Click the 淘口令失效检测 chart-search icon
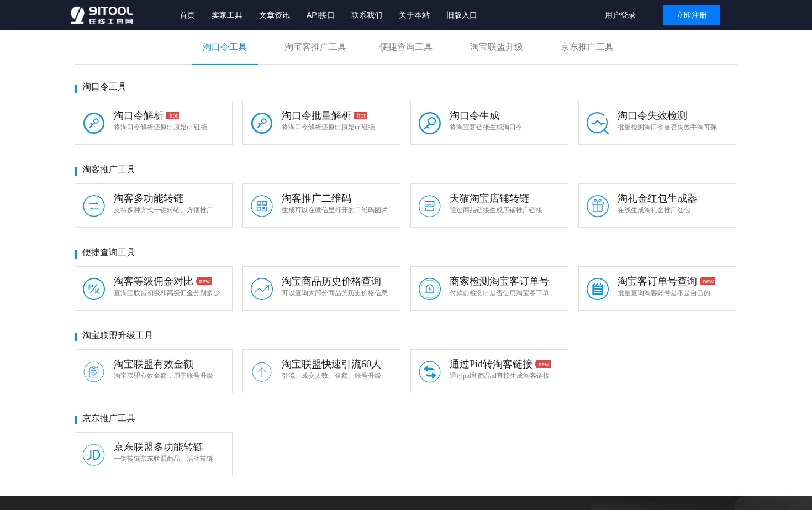812x510 pixels. coord(598,123)
